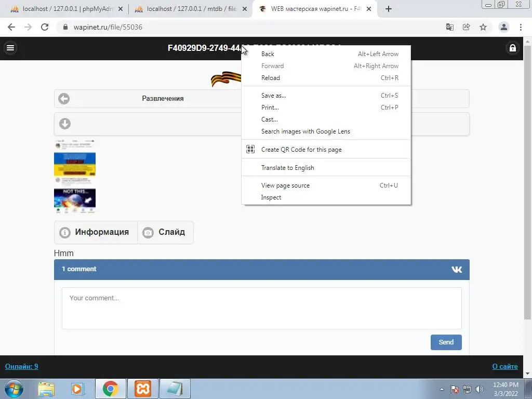Click the camera icon next to Слайд

click(x=148, y=232)
